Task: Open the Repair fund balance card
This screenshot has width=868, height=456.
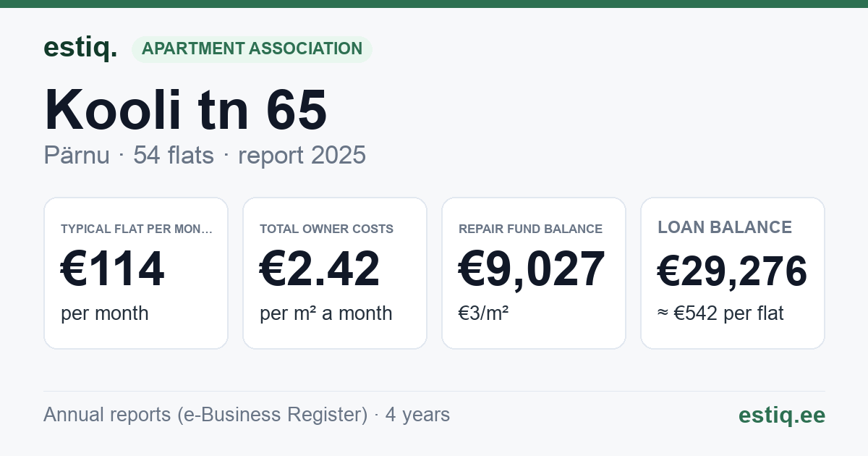Action: click(x=534, y=273)
